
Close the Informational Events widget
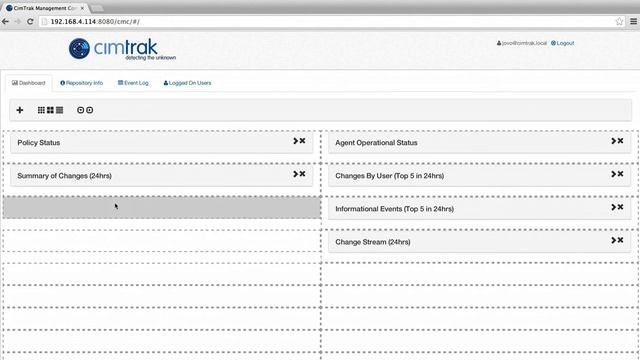point(620,207)
